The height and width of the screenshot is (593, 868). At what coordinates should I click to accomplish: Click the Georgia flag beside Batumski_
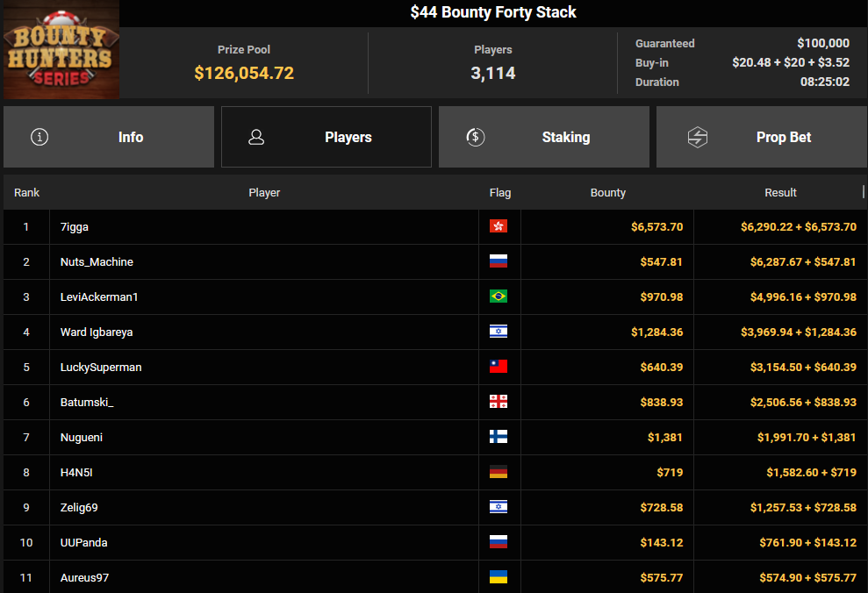pos(499,402)
